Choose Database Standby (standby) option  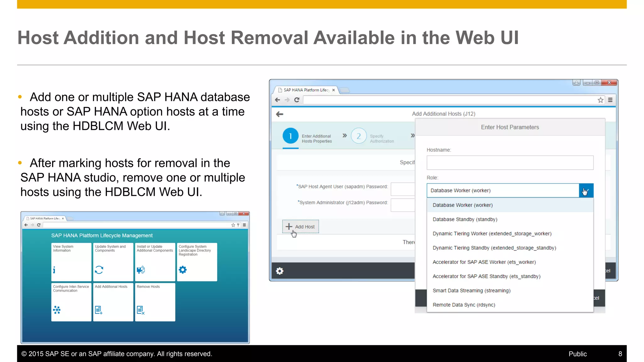(x=510, y=219)
